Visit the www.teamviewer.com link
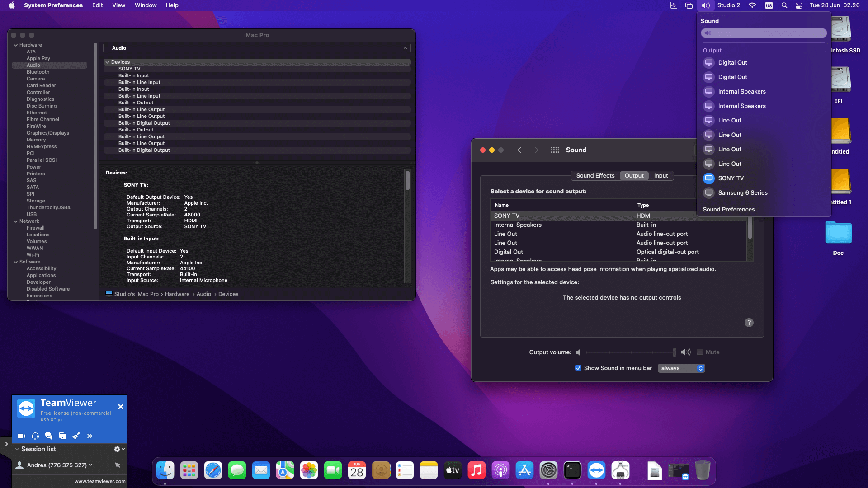Image resolution: width=868 pixels, height=488 pixels. pos(99,481)
